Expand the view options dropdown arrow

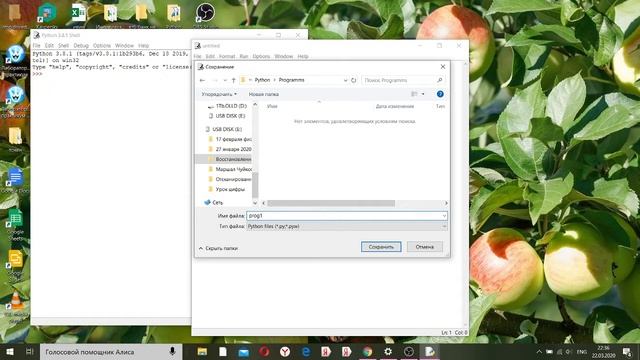click(x=423, y=94)
